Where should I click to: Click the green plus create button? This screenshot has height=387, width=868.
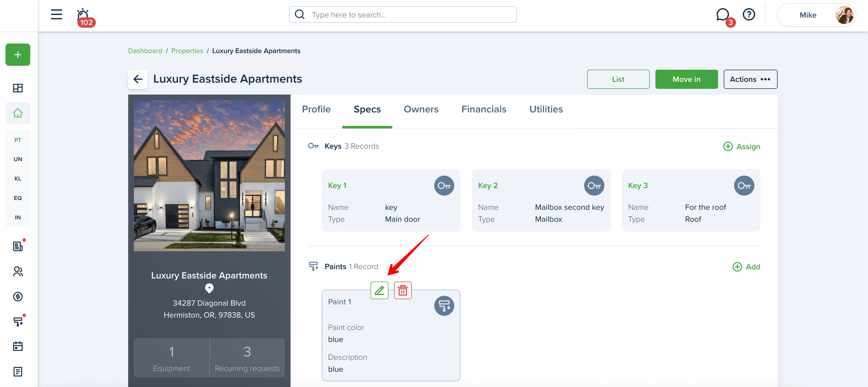click(18, 55)
